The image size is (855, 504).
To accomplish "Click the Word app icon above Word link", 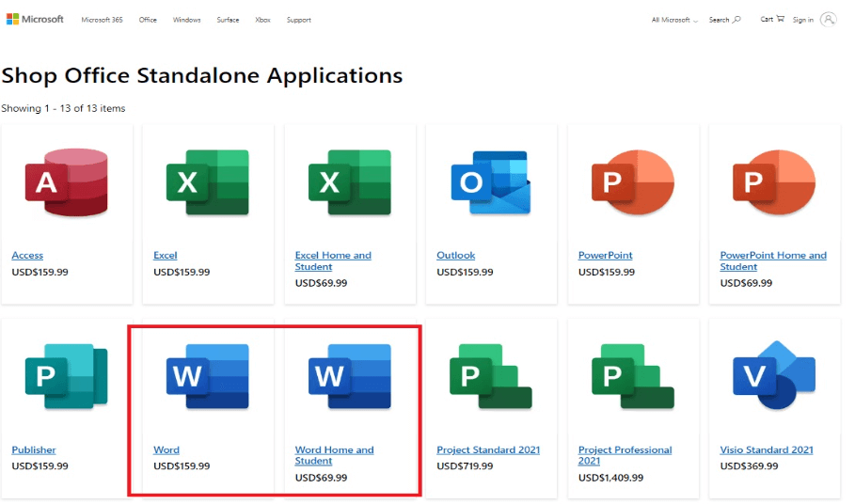I will pyautogui.click(x=208, y=376).
